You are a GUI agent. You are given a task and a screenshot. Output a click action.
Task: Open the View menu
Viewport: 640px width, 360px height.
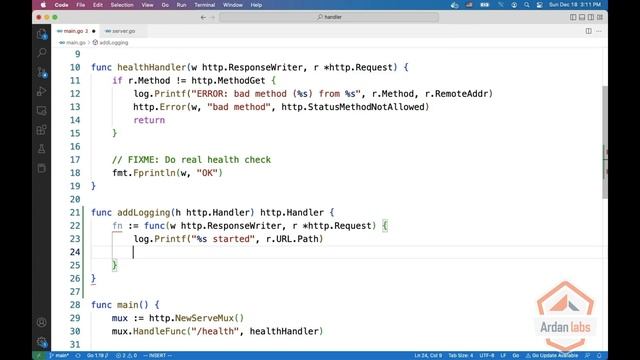(x=147, y=5)
